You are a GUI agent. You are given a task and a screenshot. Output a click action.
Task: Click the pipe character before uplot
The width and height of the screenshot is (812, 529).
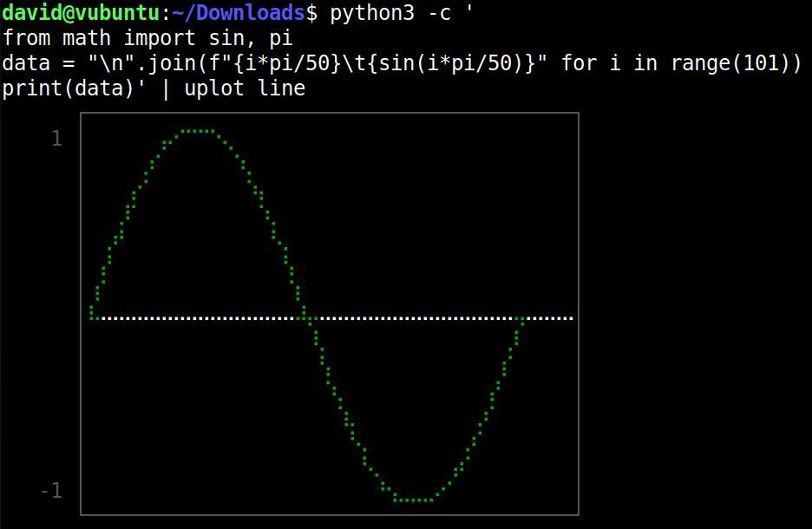[x=167, y=88]
